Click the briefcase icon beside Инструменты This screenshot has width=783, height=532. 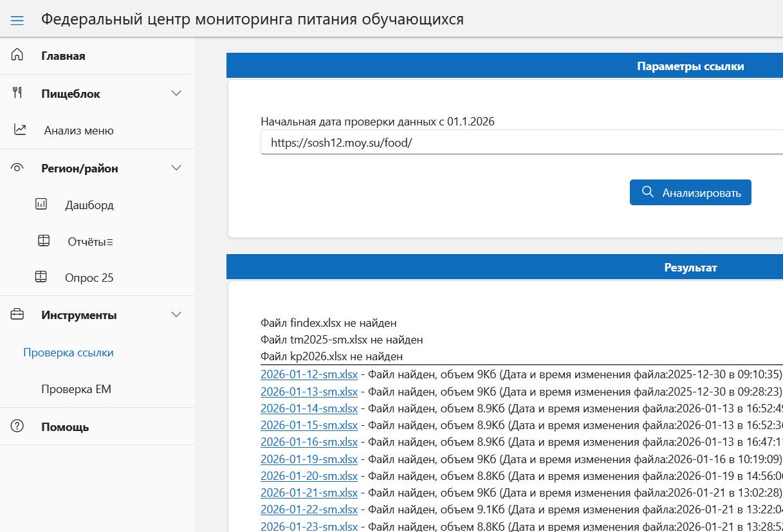coord(17,315)
